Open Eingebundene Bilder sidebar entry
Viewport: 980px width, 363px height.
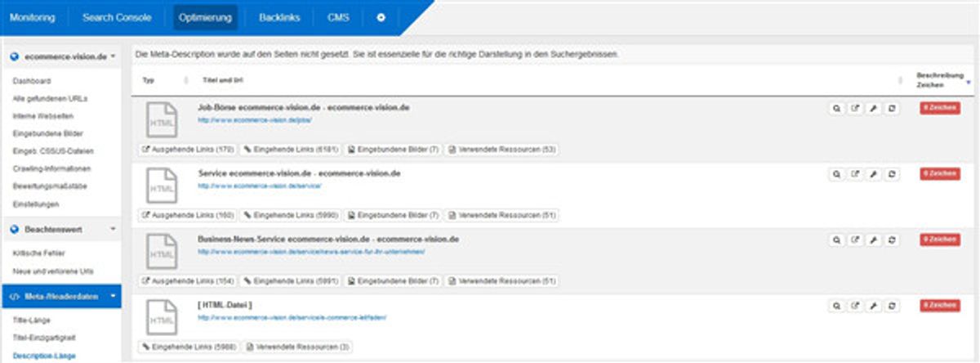(47, 133)
